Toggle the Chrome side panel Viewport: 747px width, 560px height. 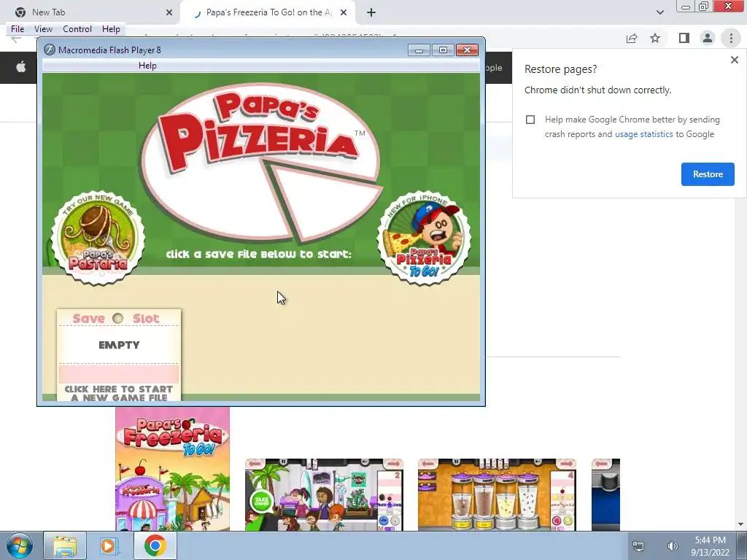pos(684,38)
